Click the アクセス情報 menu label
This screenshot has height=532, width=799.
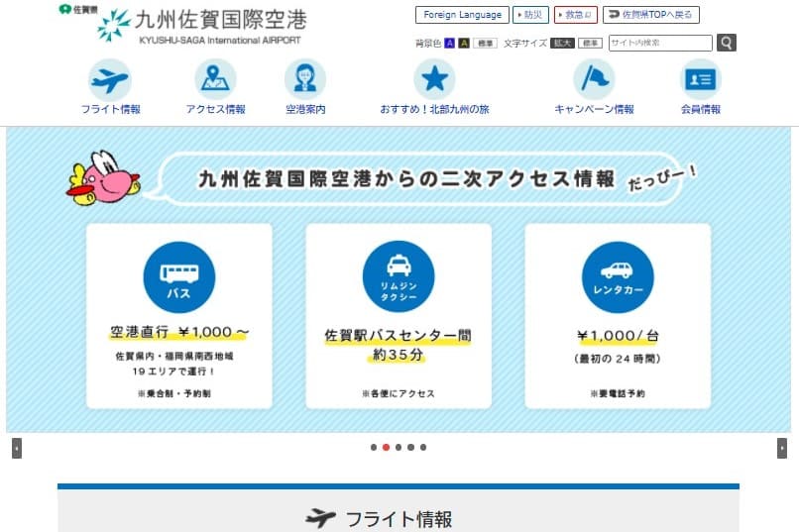pyautogui.click(x=215, y=109)
